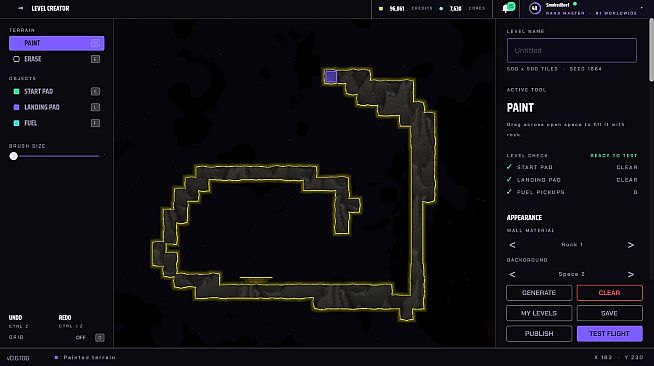The width and height of the screenshot is (654, 366).
Task: Switch to the previous background
Action: 513,274
